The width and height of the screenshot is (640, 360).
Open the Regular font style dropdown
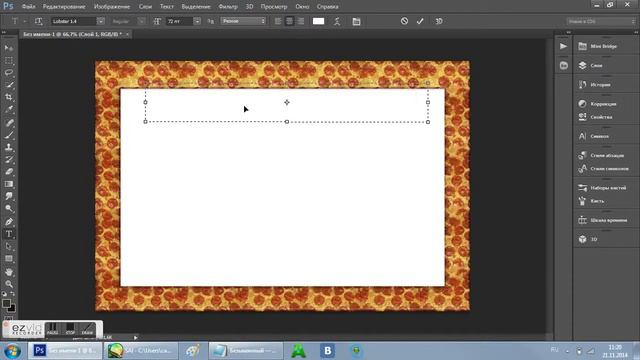coord(141,21)
